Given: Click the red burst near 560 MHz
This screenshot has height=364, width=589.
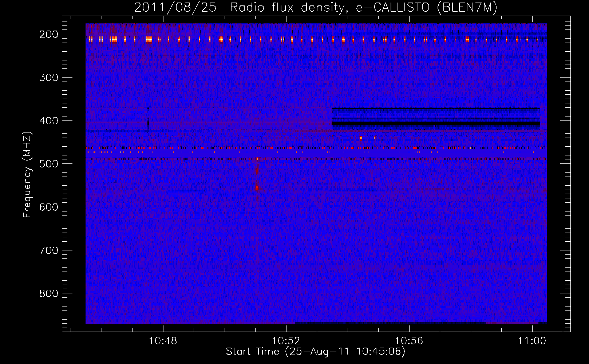Looking at the screenshot, I should click(x=257, y=188).
